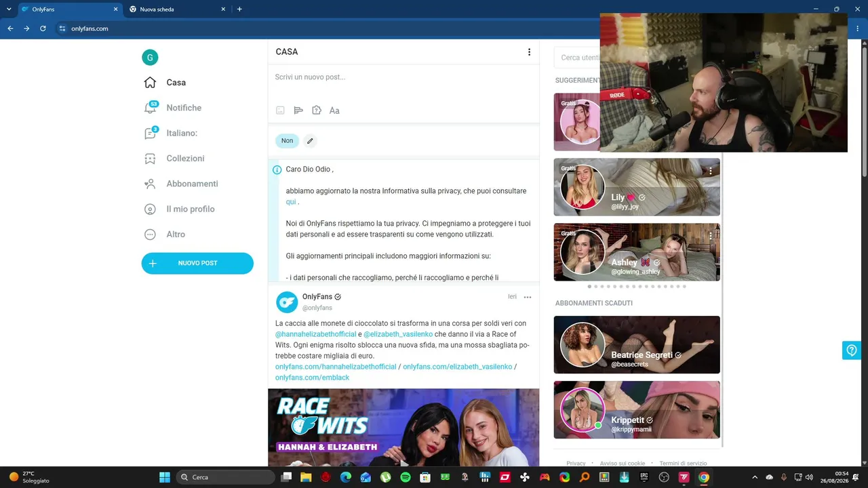Open Ashley's suggested profile card
Screen dimensions: 868x488
[x=637, y=252]
